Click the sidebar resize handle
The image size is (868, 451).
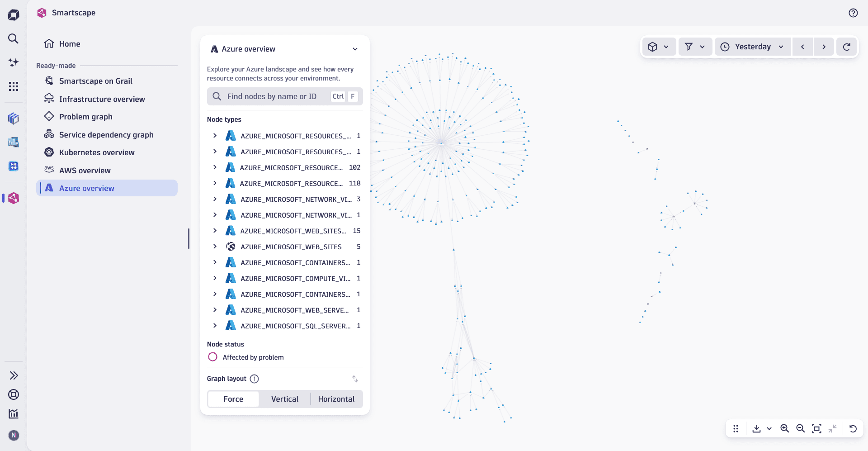pyautogui.click(x=189, y=238)
